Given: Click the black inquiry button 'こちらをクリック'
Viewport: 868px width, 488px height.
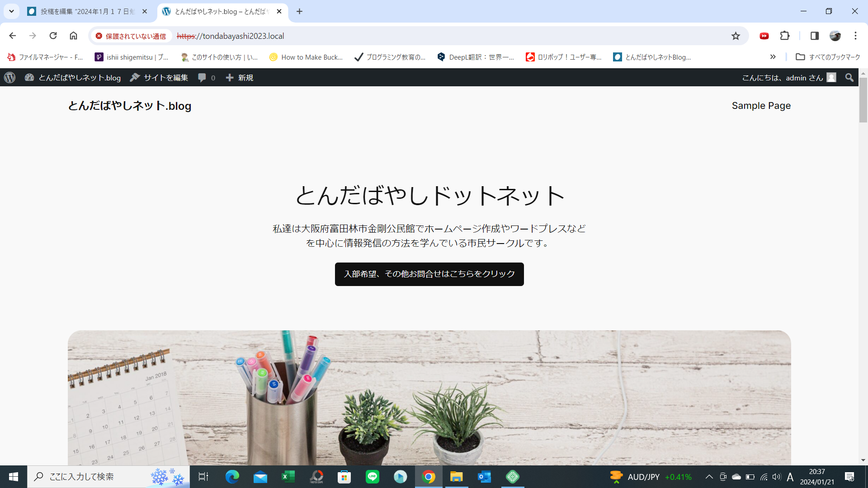Looking at the screenshot, I should [429, 274].
